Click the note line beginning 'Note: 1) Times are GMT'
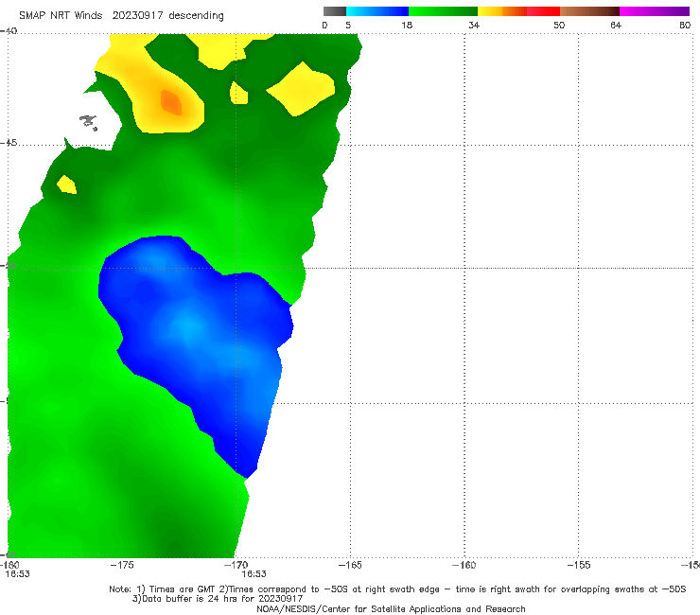The width and height of the screenshot is (700, 615). [x=397, y=589]
